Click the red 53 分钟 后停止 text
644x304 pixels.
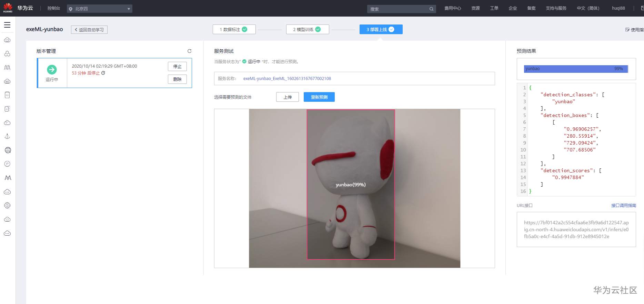pos(86,73)
